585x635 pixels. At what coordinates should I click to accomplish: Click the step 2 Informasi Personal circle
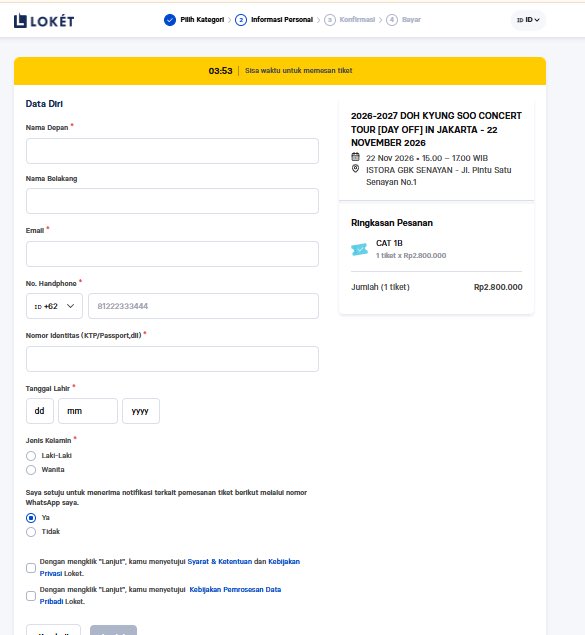point(241,19)
